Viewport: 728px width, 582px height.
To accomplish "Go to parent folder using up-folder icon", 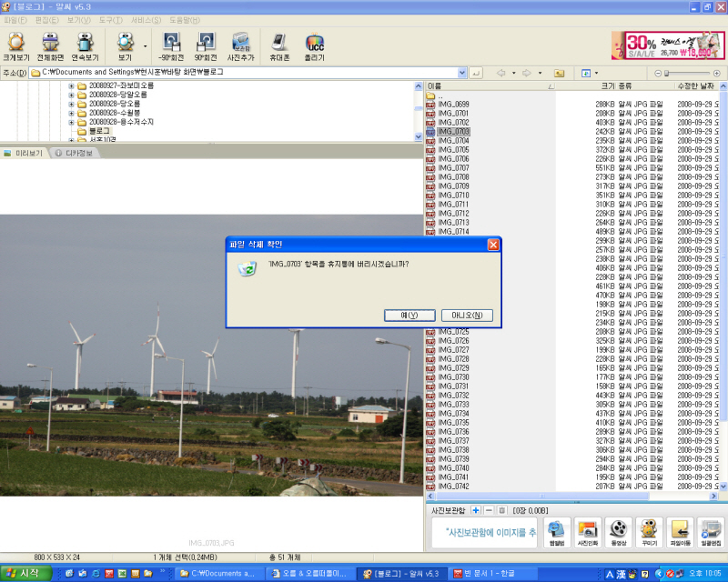I will pyautogui.click(x=560, y=73).
